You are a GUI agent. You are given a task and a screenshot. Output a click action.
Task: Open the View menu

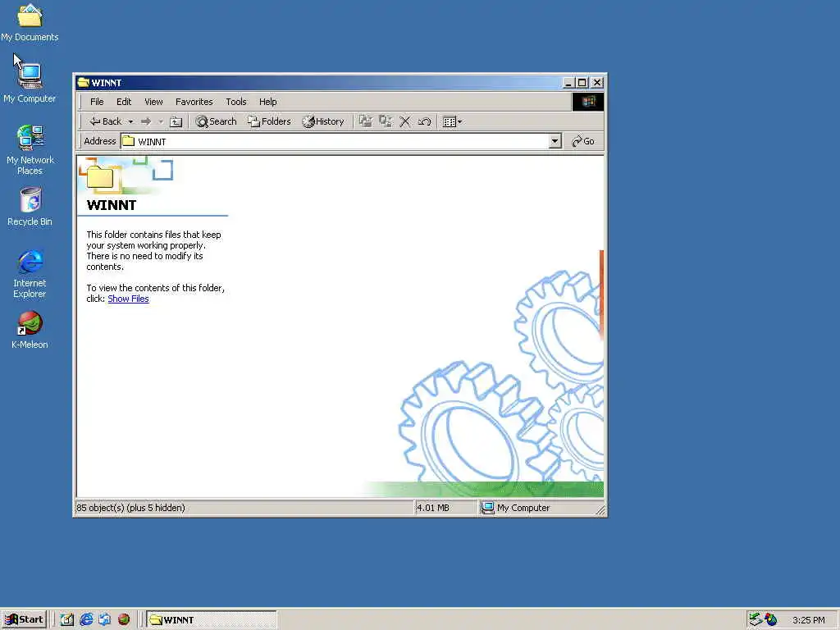click(153, 102)
